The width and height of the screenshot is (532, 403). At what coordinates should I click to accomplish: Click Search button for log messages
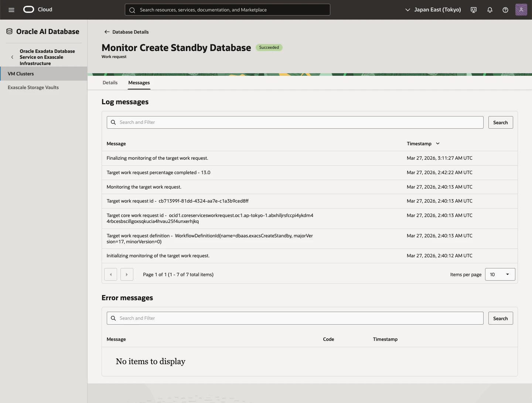[x=501, y=122]
